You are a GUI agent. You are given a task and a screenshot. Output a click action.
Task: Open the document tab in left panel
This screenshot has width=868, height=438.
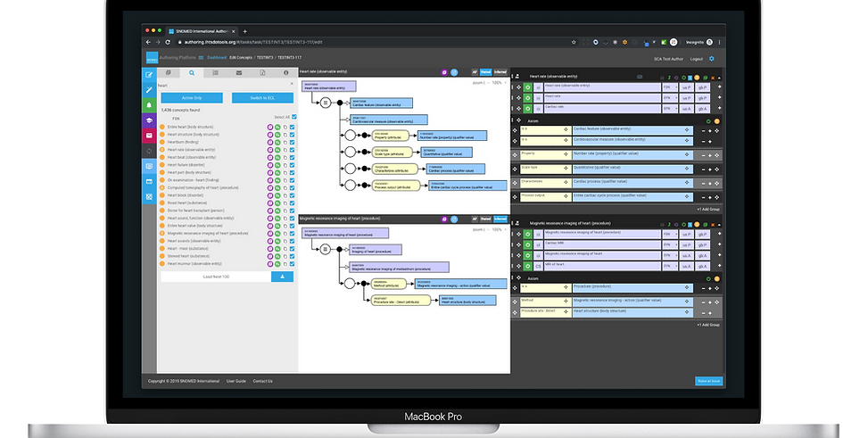click(262, 73)
